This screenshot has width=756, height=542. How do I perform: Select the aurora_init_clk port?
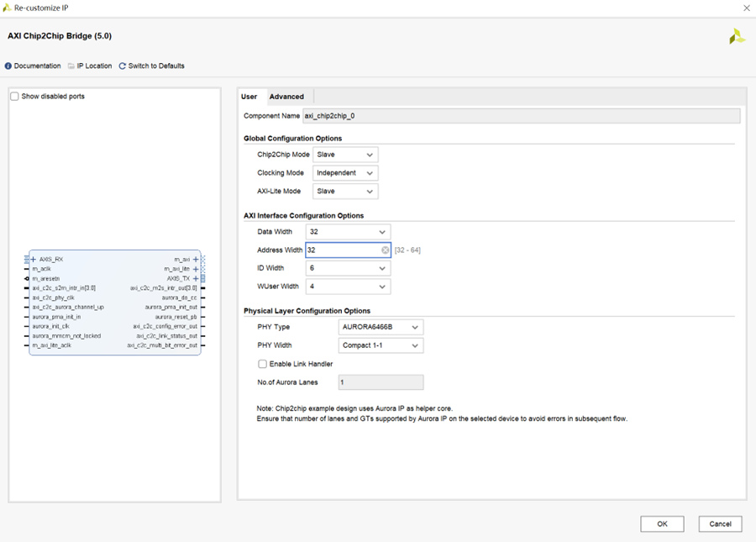point(50,326)
